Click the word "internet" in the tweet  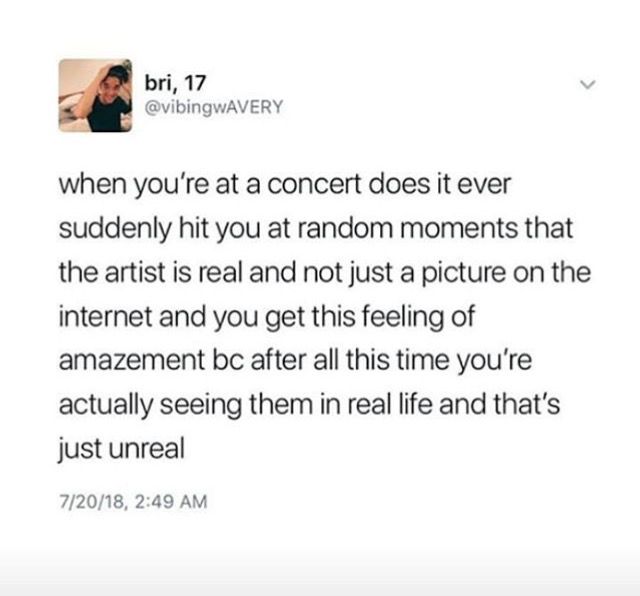click(x=106, y=317)
